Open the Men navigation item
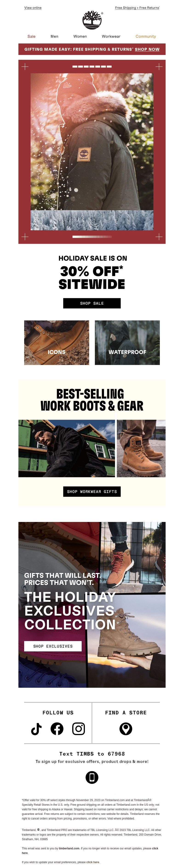Screen dimensions: 184x868 pyautogui.click(x=54, y=36)
